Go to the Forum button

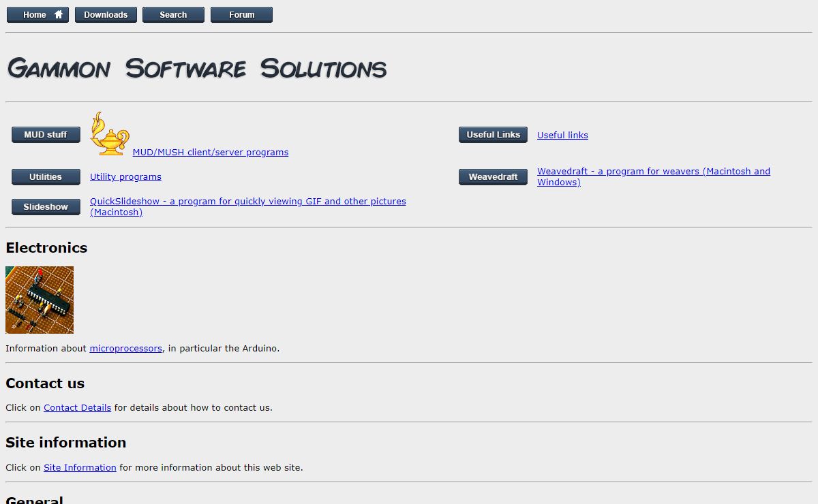[241, 15]
